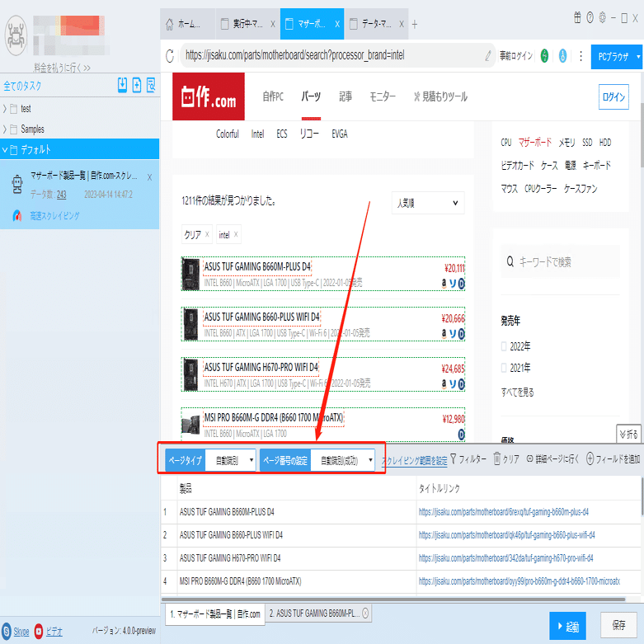The height and width of the screenshot is (644, 644).
Task: Expand the test folder
Action: pyautogui.click(x=5, y=108)
